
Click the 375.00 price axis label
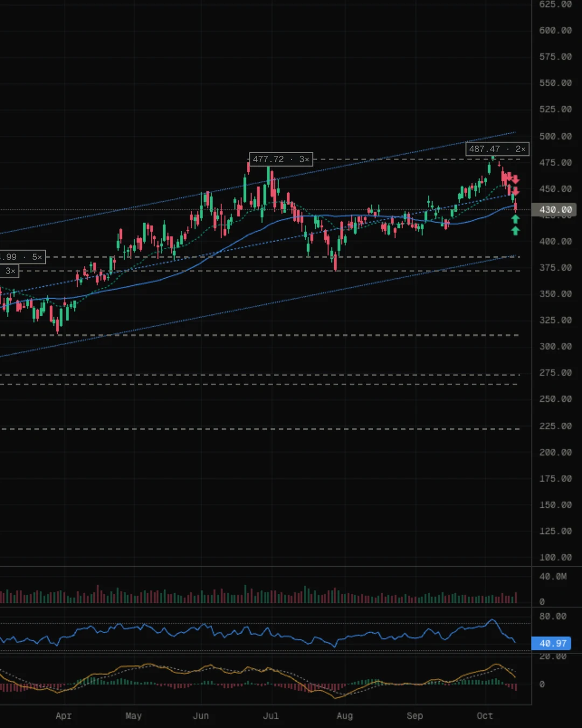click(556, 268)
